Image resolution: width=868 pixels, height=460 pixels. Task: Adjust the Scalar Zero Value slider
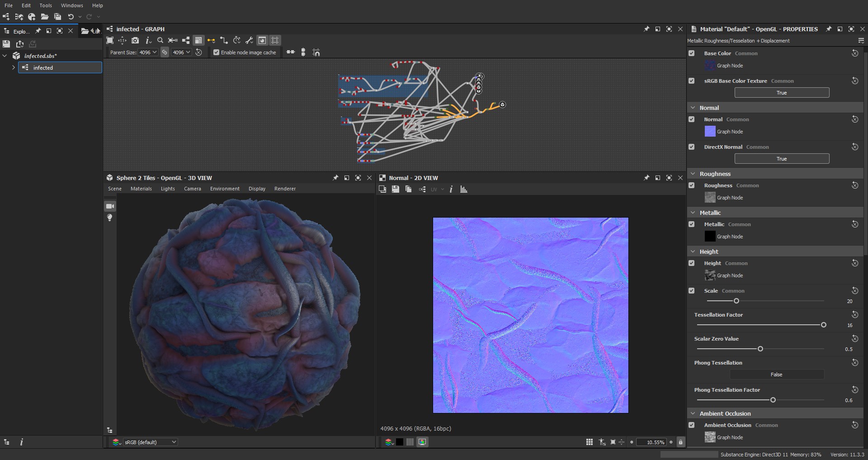click(760, 349)
